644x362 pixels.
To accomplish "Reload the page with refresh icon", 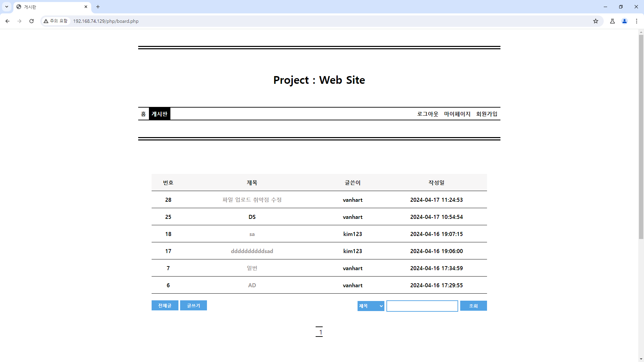I will tap(32, 21).
